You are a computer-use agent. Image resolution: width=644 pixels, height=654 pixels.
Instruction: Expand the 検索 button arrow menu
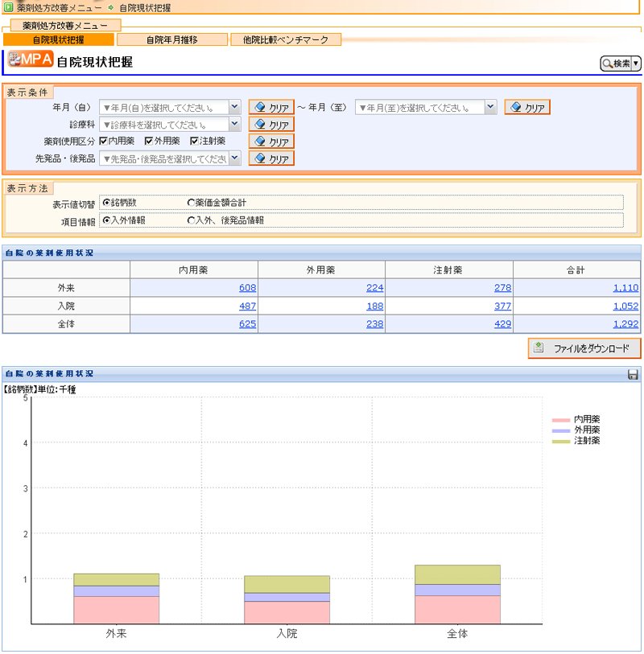pyautogui.click(x=636, y=64)
